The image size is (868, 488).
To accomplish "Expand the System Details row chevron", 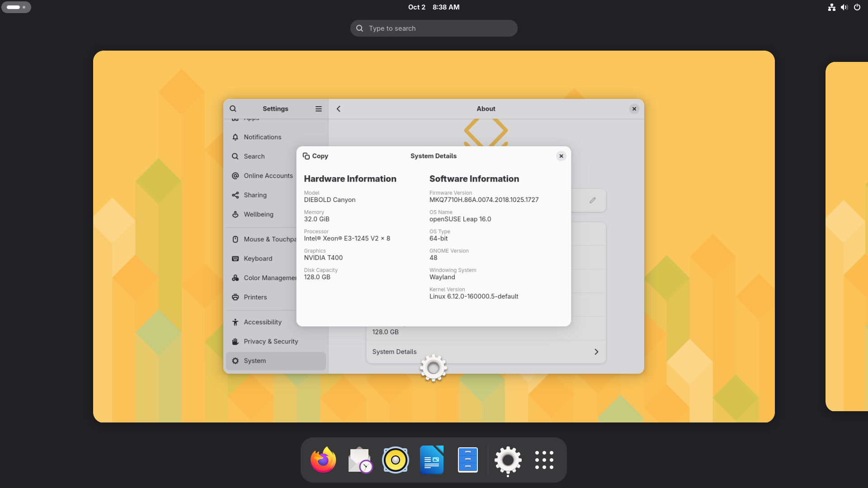I will 596,352.
